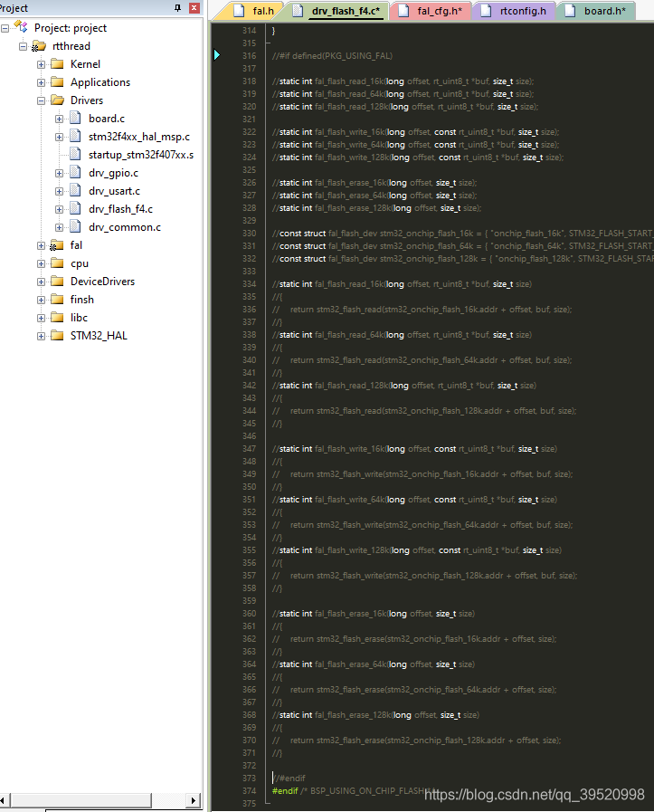Expand the Kernel folder
654x812 pixels.
[41, 65]
